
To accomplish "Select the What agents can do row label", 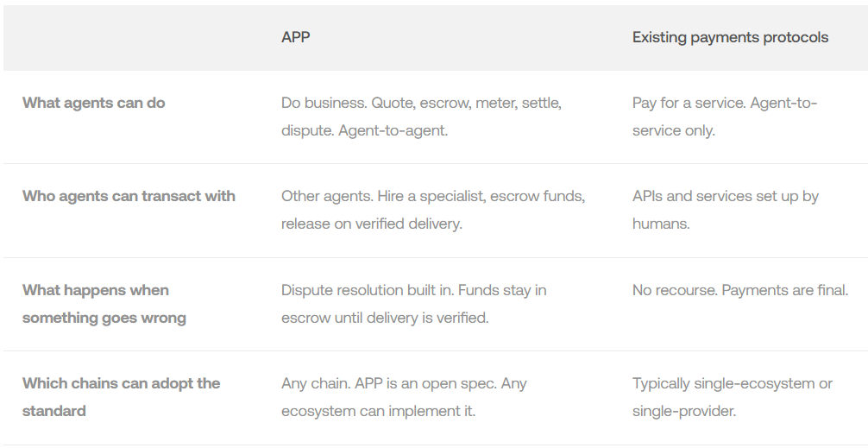I will (94, 103).
